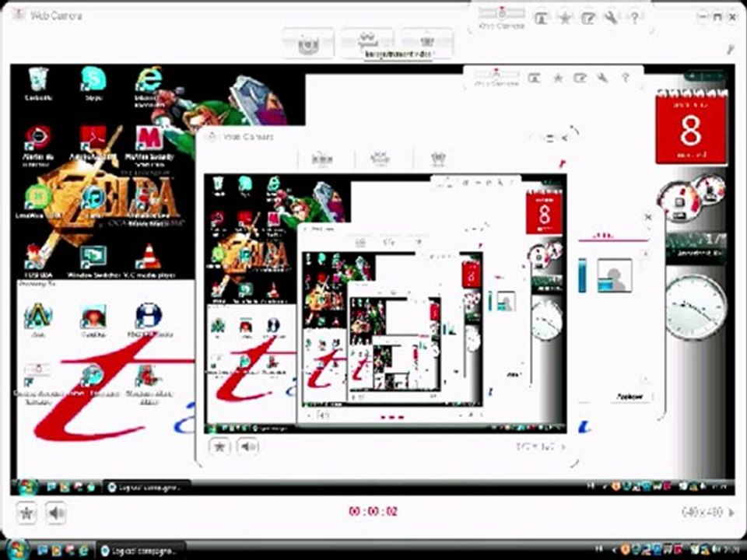
Task: Click the Appliquer button in the previewed dialog
Action: pyautogui.click(x=630, y=396)
